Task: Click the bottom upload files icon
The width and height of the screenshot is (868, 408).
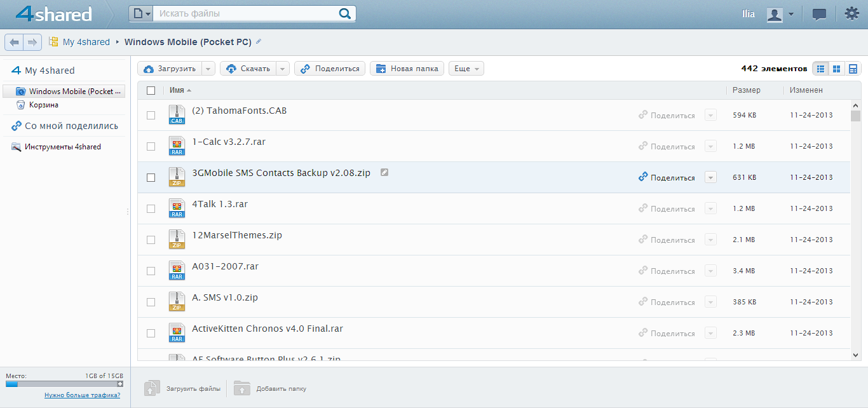Action: point(151,388)
